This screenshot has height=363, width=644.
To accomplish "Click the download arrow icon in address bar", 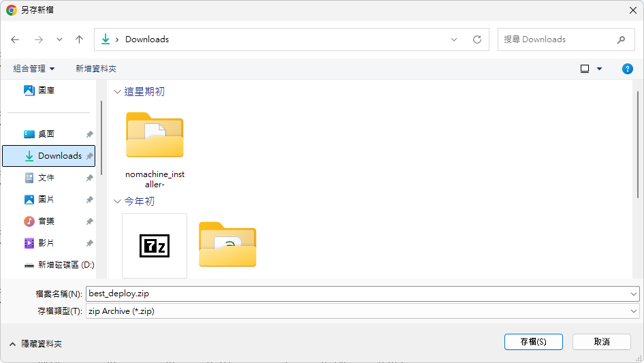I will point(106,39).
